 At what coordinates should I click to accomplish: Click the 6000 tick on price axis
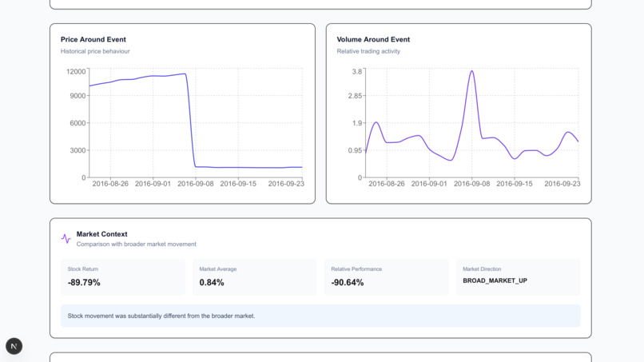[78, 123]
